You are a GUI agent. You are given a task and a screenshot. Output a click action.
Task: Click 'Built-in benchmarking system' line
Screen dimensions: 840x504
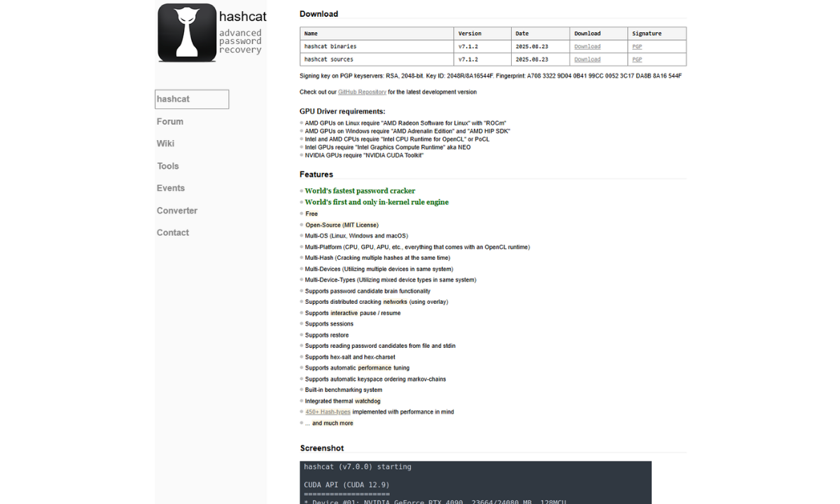coord(344,390)
